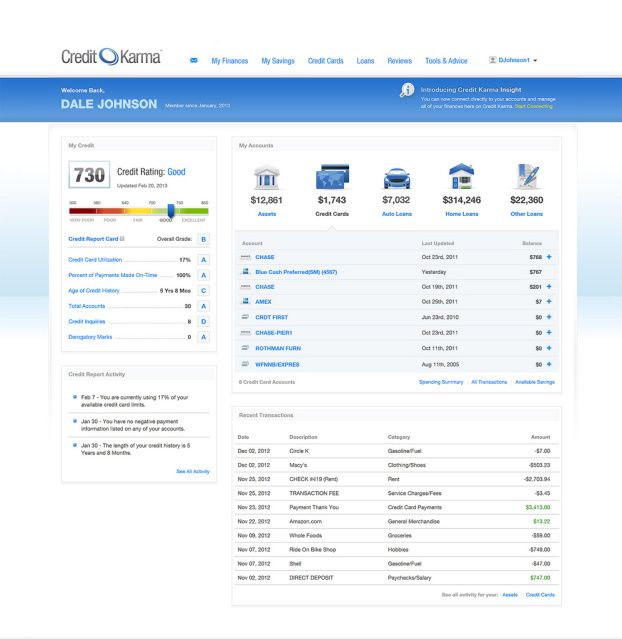622x639 pixels.
Task: Select the Credit Cards account icon
Action: (x=331, y=179)
